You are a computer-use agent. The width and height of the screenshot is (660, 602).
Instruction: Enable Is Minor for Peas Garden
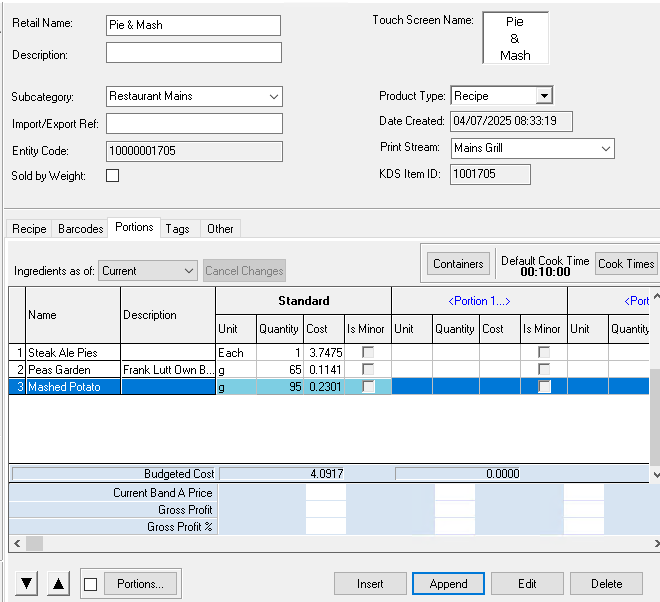(368, 370)
